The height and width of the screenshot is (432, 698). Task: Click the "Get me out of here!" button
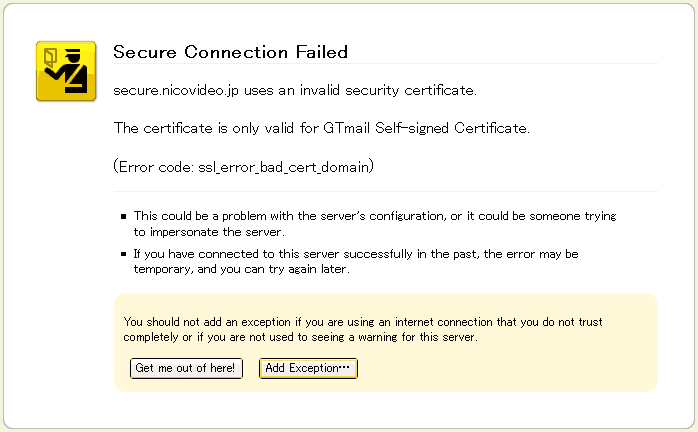186,368
